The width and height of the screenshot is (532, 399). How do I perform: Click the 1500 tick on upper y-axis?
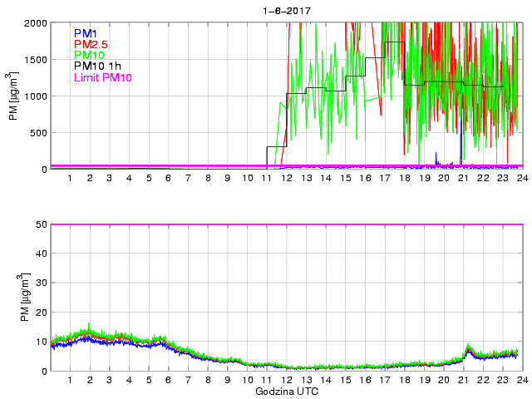(x=34, y=59)
